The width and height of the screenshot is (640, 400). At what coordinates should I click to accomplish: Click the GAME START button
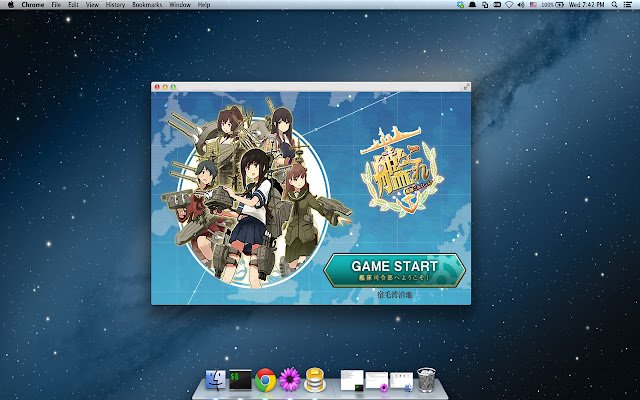pos(394,271)
